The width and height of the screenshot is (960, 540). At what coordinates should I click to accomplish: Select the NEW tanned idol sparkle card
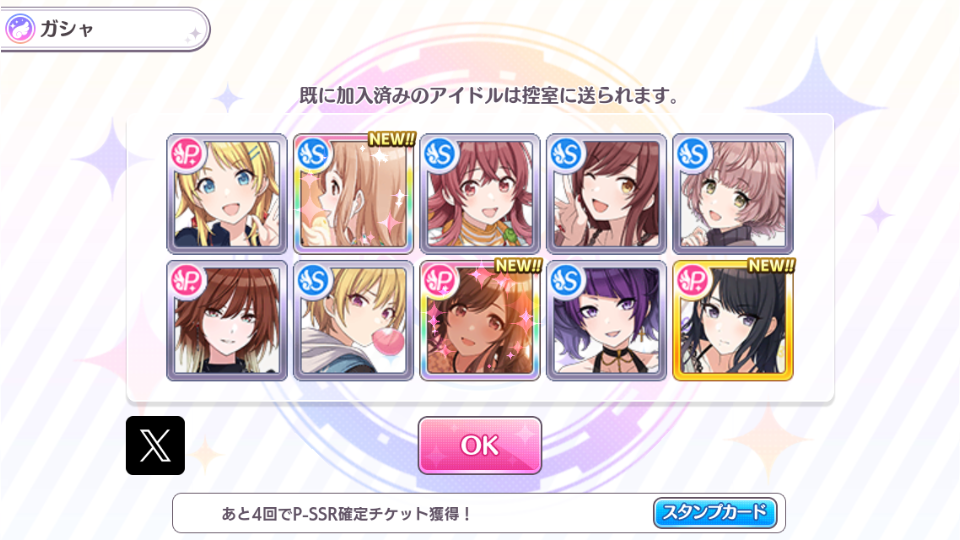480,320
